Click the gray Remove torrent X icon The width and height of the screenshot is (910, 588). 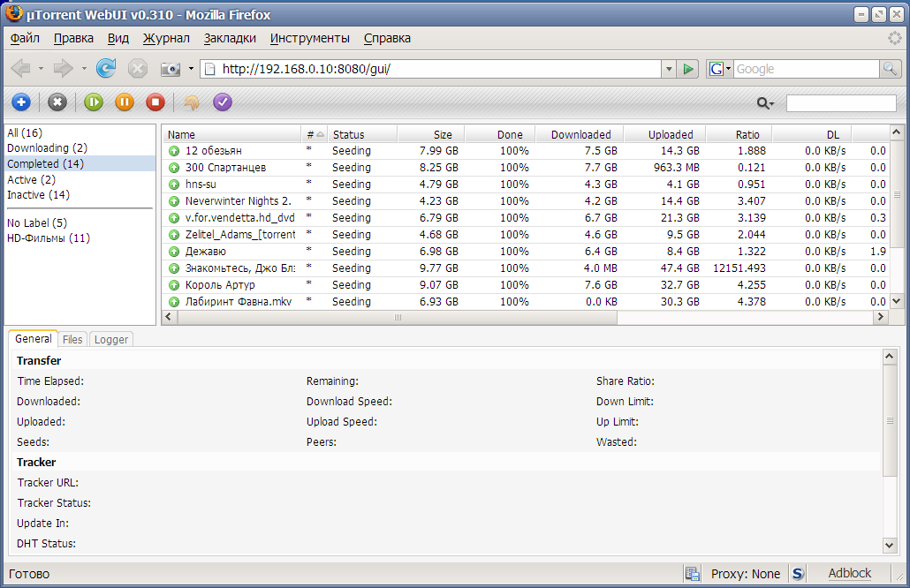57,102
